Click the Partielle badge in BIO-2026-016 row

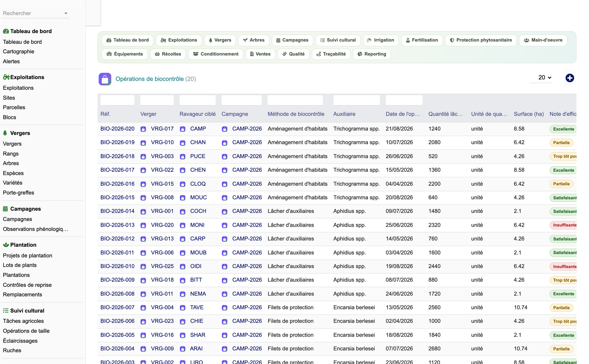[x=561, y=184]
